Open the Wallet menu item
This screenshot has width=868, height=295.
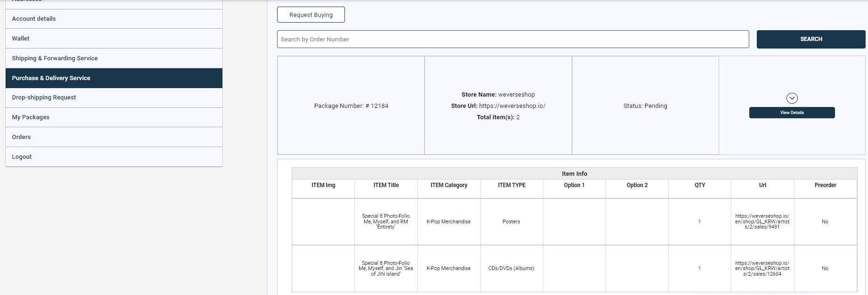(x=21, y=39)
